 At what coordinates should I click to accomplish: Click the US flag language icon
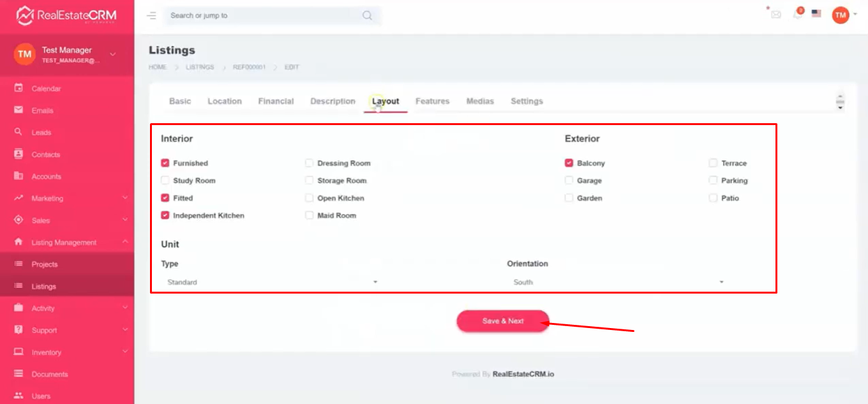(x=816, y=13)
